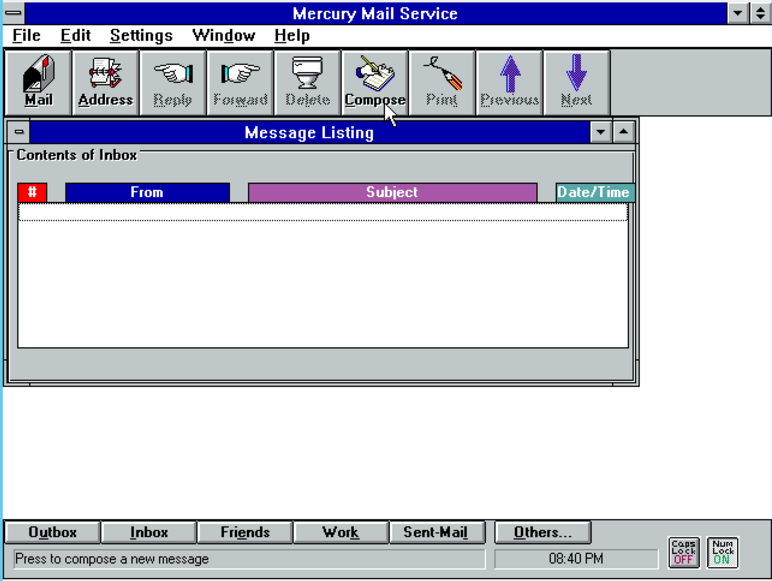Minimize the Message Listing window

(601, 132)
